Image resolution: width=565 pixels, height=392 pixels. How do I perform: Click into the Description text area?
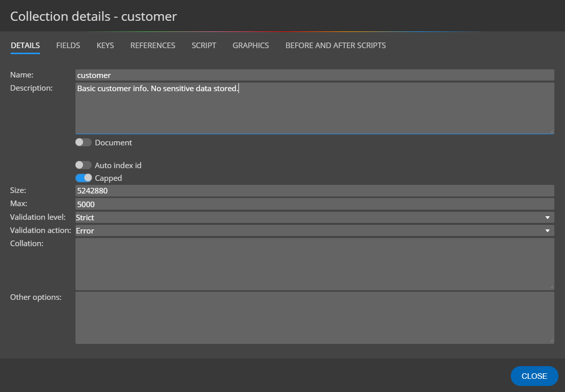pyautogui.click(x=314, y=108)
